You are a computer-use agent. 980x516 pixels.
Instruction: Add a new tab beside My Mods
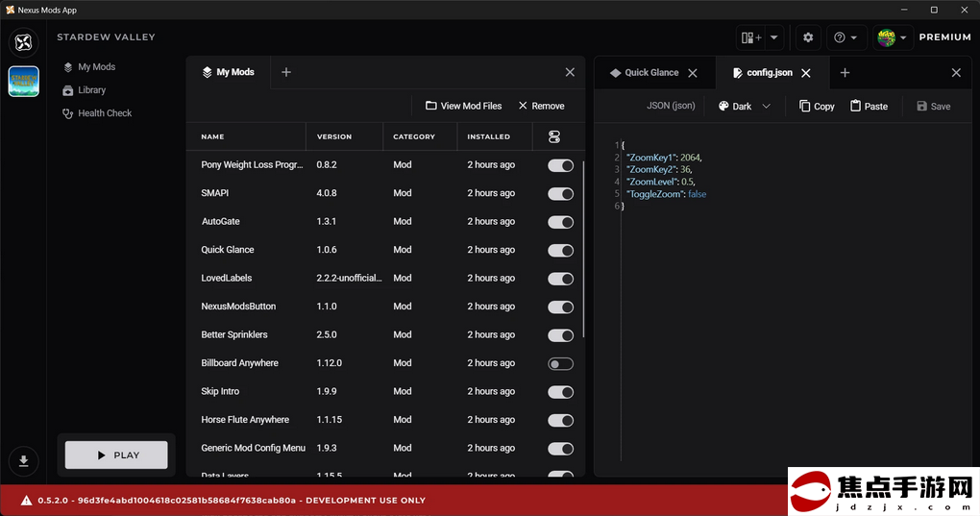(285, 72)
